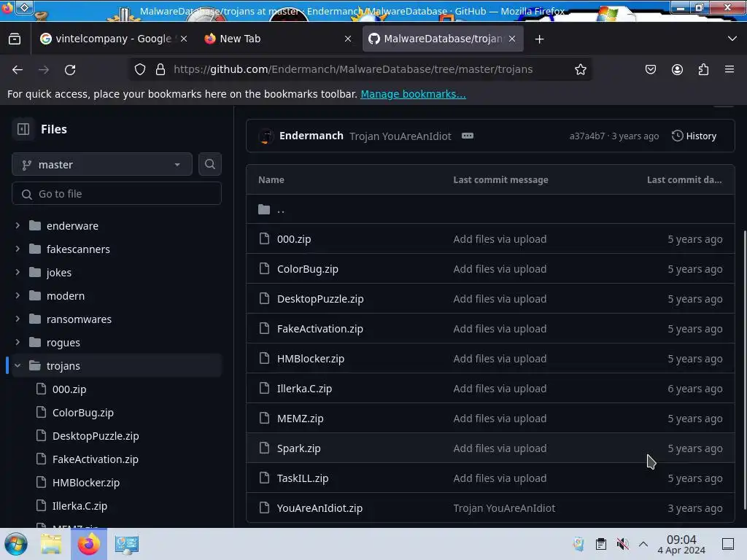Go back with the browser back arrow
This screenshot has height=560, width=747.
(18, 69)
